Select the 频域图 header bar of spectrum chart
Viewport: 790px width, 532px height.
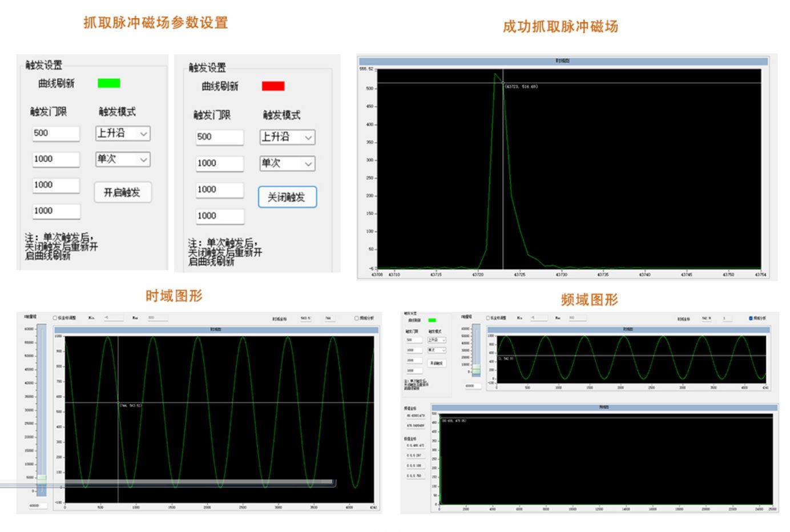click(x=604, y=407)
